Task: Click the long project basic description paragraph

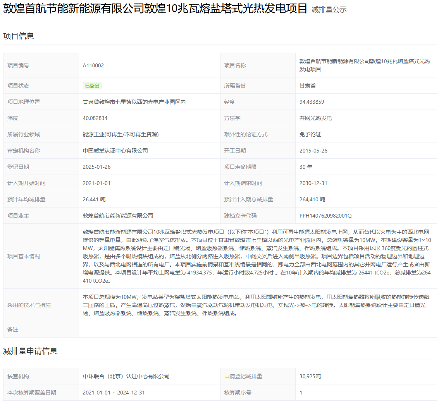Action: click(257, 256)
